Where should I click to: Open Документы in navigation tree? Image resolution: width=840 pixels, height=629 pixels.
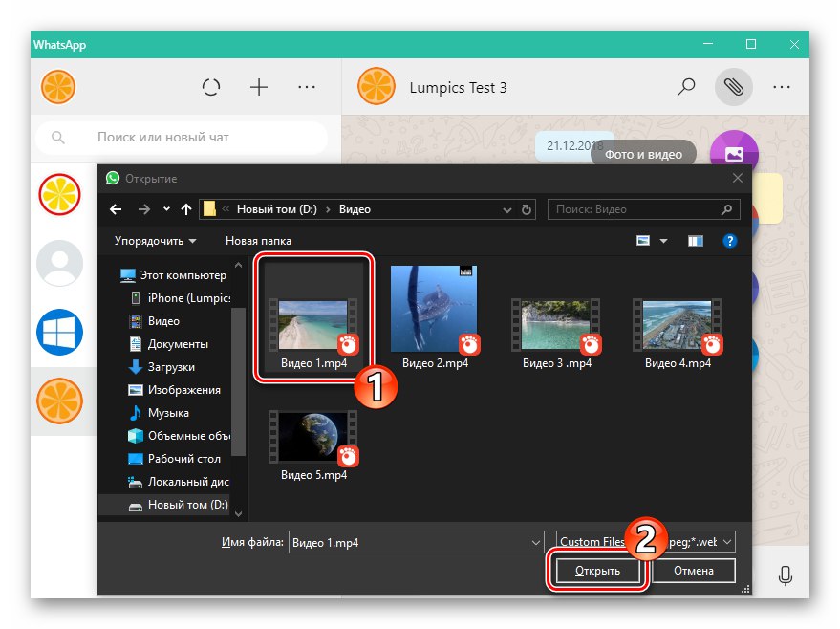tap(169, 344)
